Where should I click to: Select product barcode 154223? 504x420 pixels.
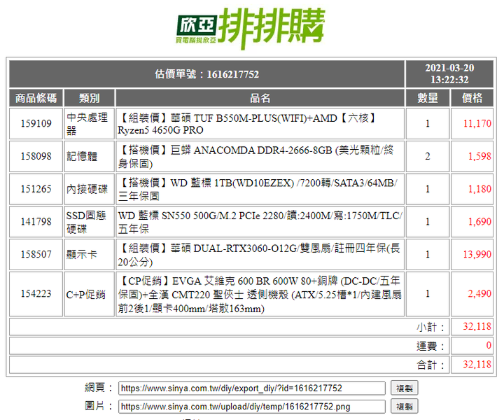click(36, 294)
